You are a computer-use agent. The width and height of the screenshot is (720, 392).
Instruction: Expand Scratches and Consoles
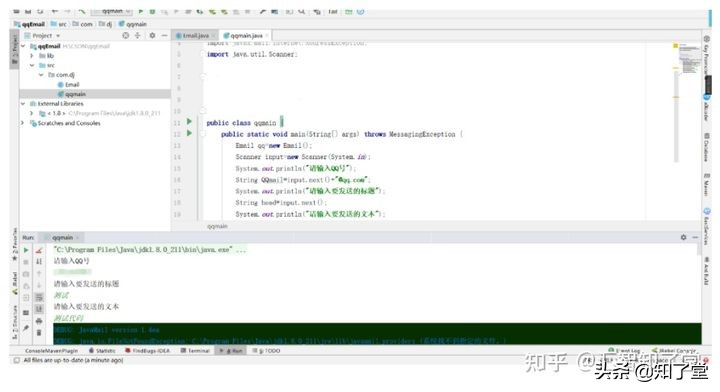23,123
